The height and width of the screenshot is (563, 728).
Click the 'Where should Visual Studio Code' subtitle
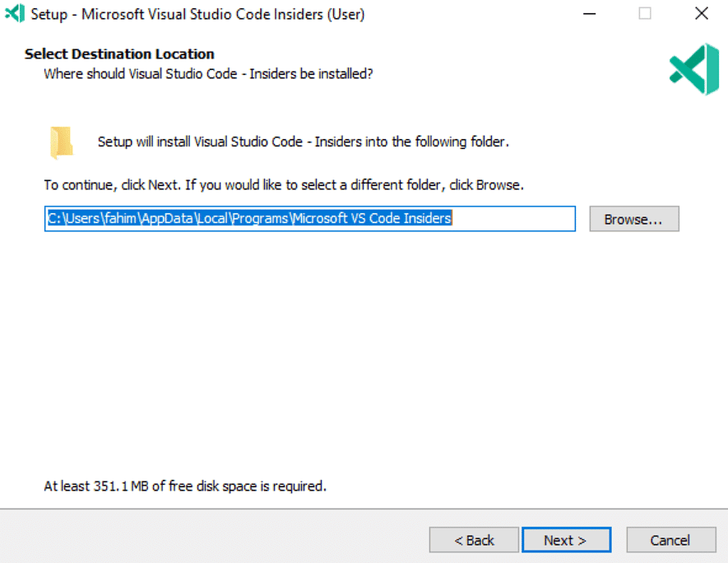coord(208,74)
